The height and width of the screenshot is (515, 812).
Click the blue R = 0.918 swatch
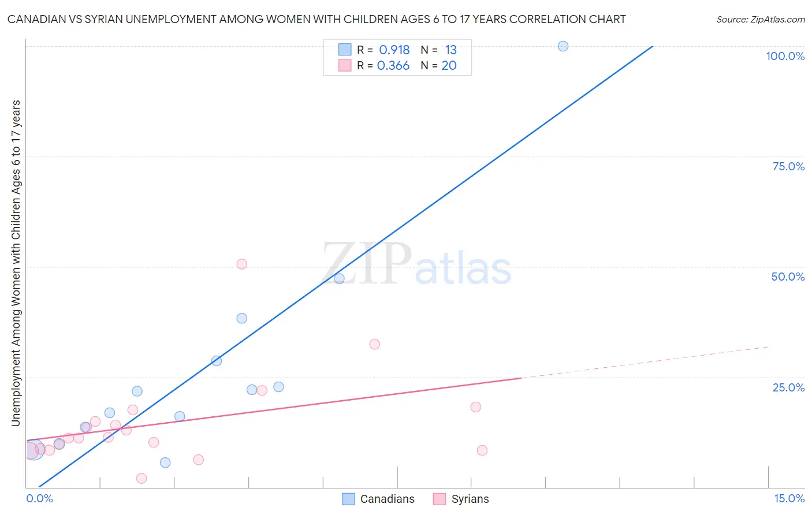coord(345,50)
